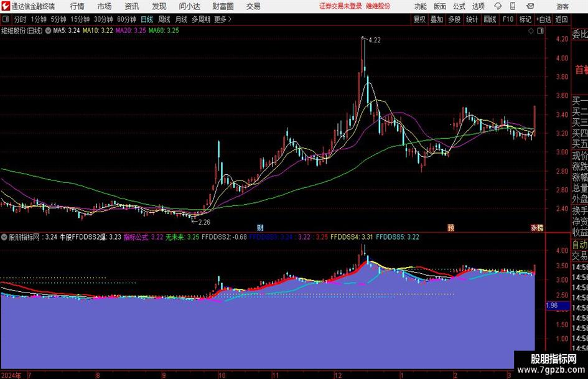Viewport: 588px width, 379px height.
Task: Switch to 15分钟 period
Action: [80, 19]
